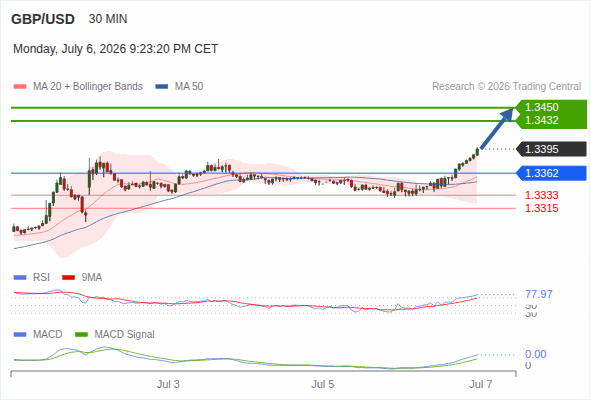Click the red 9MA legend marker
The height and width of the screenshot is (400, 590).
68,278
